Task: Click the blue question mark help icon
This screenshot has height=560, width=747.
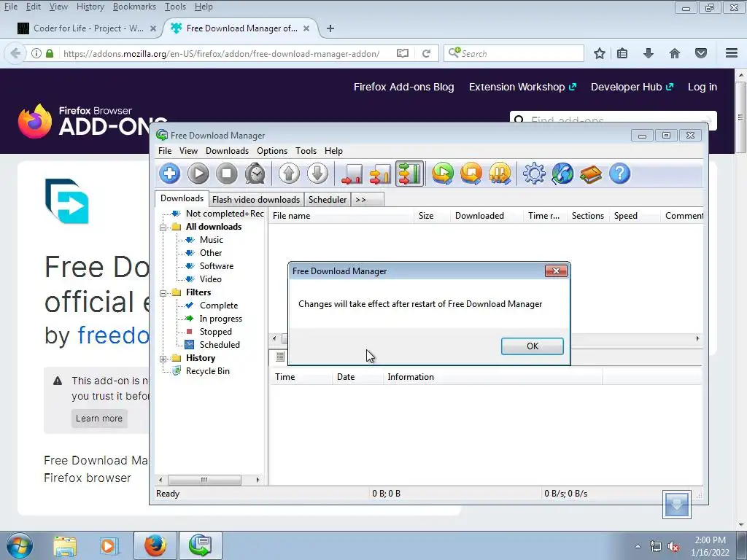Action: 620,174
